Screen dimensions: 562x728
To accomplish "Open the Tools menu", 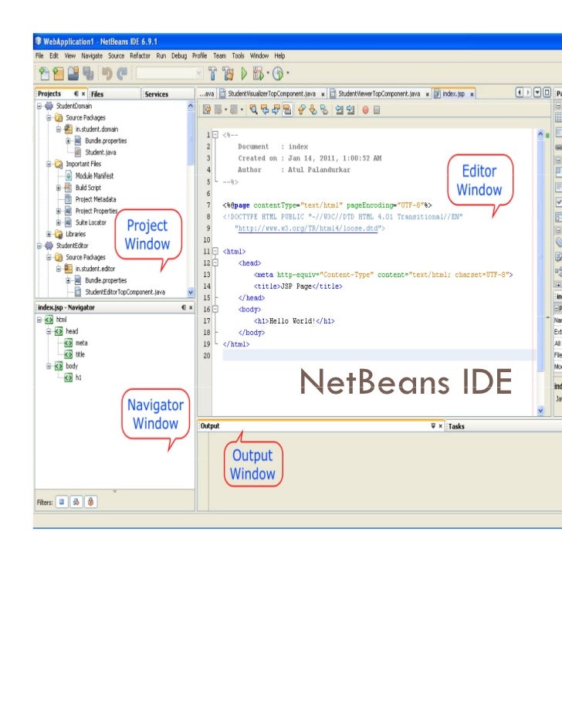I will [238, 56].
